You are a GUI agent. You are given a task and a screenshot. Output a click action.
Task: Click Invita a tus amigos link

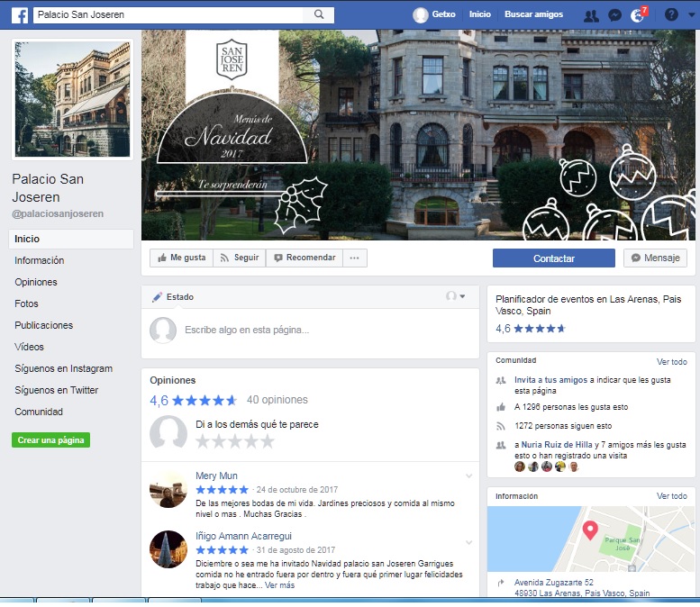[550, 380]
